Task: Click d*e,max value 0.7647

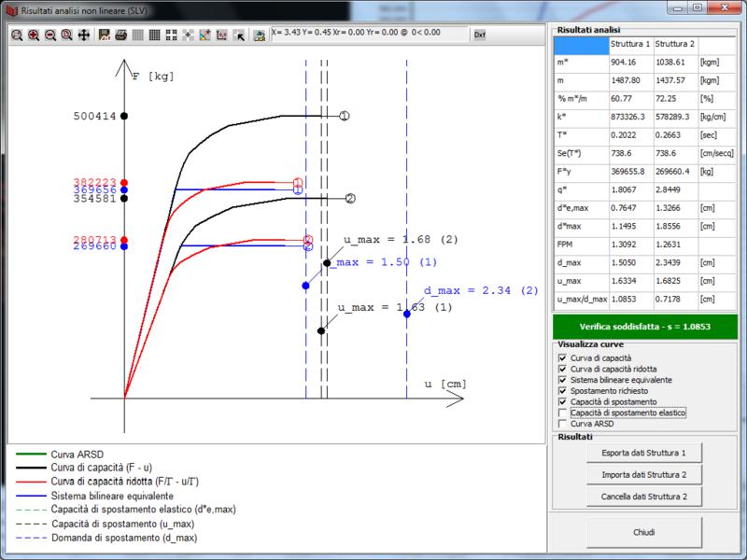Action: click(x=631, y=208)
